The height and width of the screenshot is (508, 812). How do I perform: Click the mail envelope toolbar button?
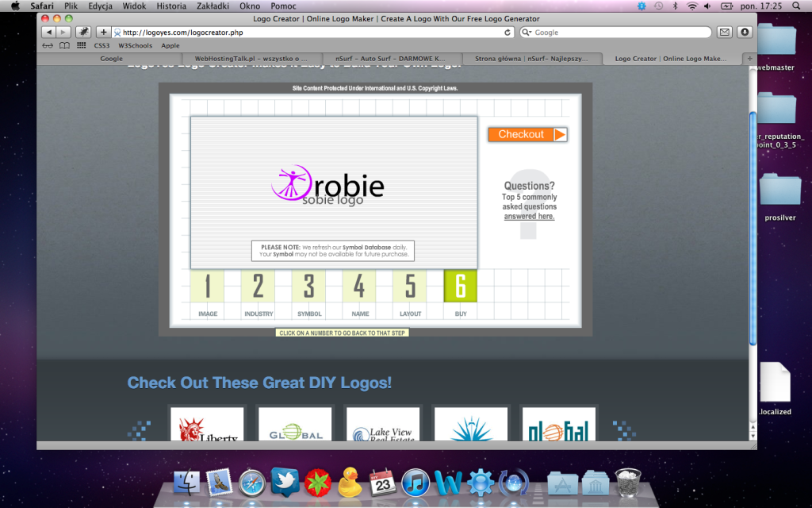point(725,32)
